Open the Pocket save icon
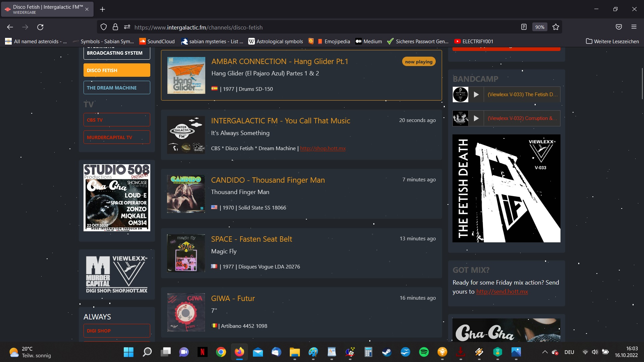This screenshot has width=644, height=362. (619, 27)
